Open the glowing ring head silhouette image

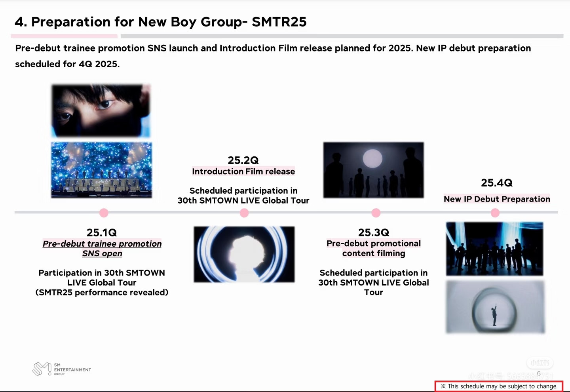tap(244, 254)
